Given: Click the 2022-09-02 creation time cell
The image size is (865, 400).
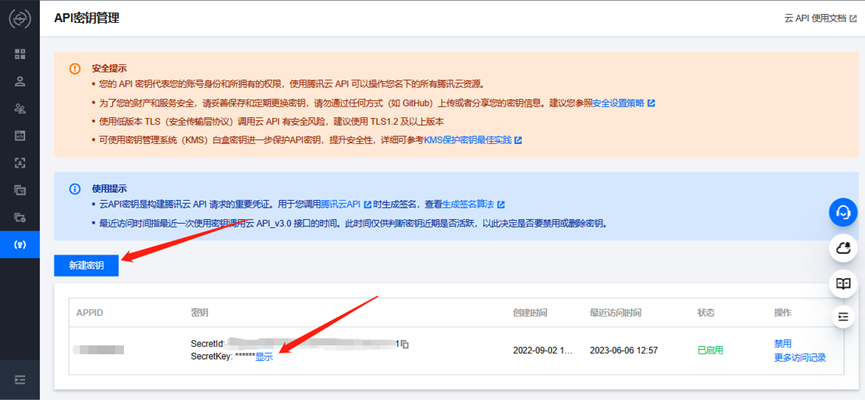Looking at the screenshot, I should pyautogui.click(x=541, y=350).
